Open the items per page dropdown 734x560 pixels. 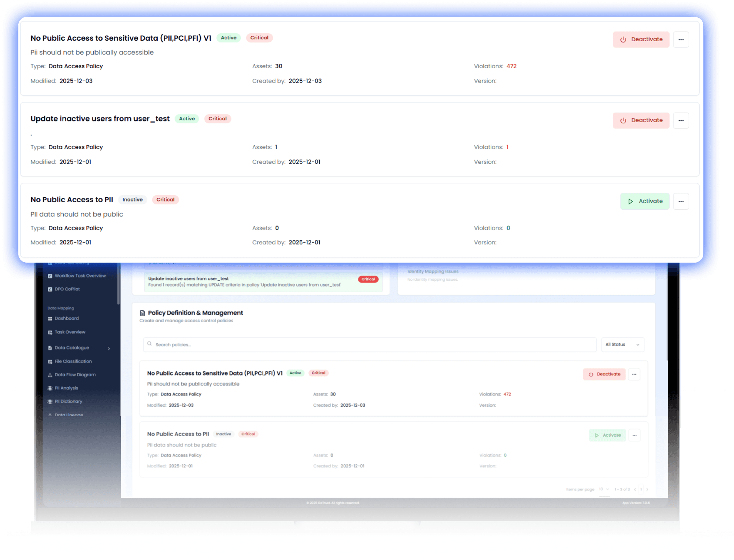604,489
